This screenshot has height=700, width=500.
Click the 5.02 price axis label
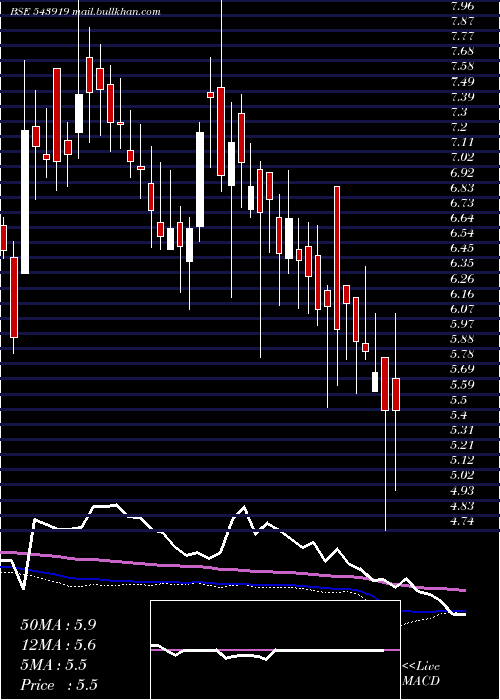coord(463,475)
